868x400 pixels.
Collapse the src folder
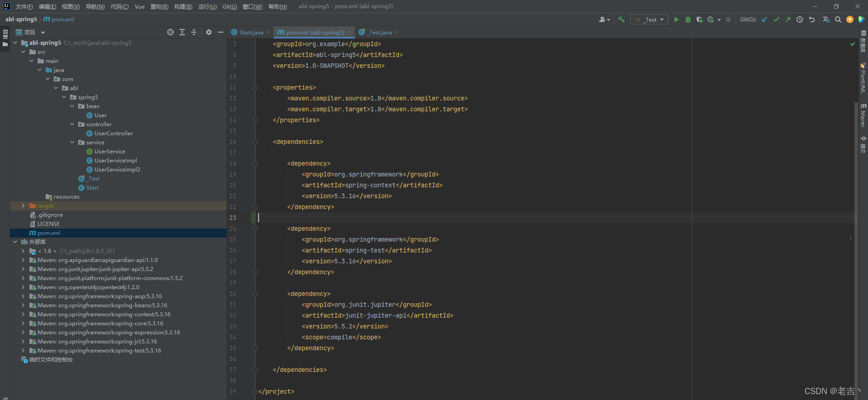coord(23,52)
